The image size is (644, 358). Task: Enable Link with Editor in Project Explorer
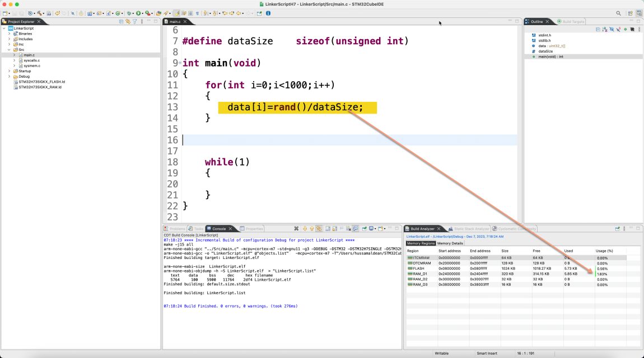(128, 21)
